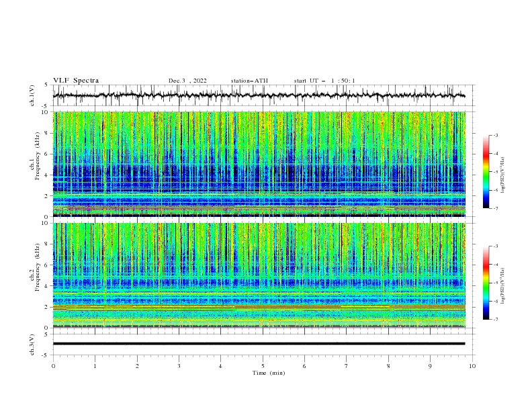Click time axis tick label "8"
The height and width of the screenshot is (411, 532).
click(388, 366)
